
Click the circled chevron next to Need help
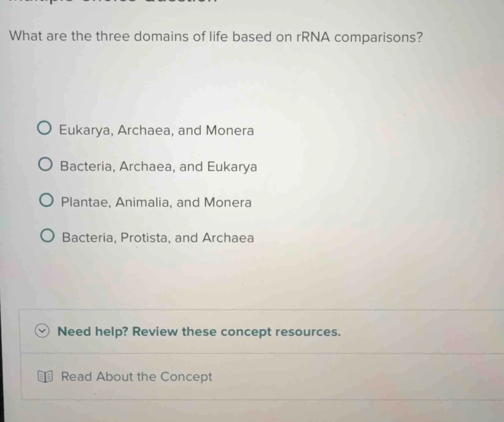pyautogui.click(x=42, y=331)
